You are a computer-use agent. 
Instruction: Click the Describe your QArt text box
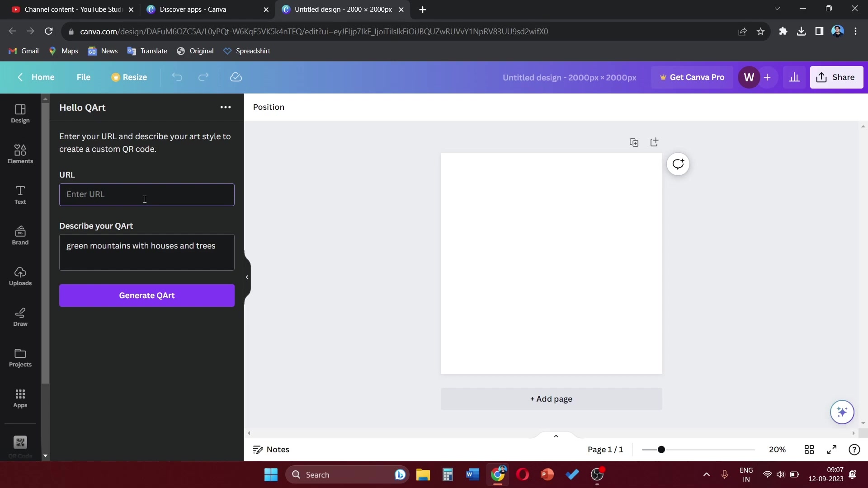point(147,252)
